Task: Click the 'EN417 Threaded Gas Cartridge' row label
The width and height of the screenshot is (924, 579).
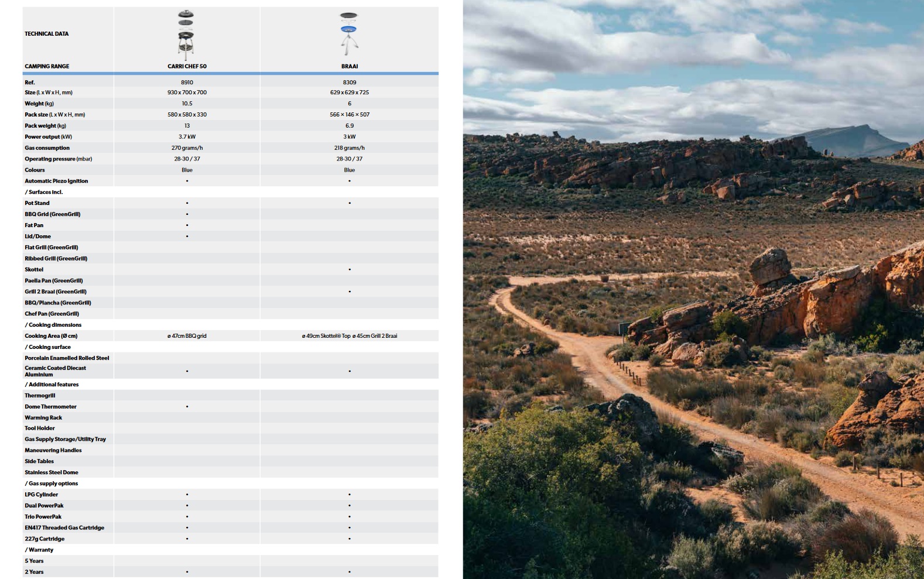Action: click(x=64, y=529)
